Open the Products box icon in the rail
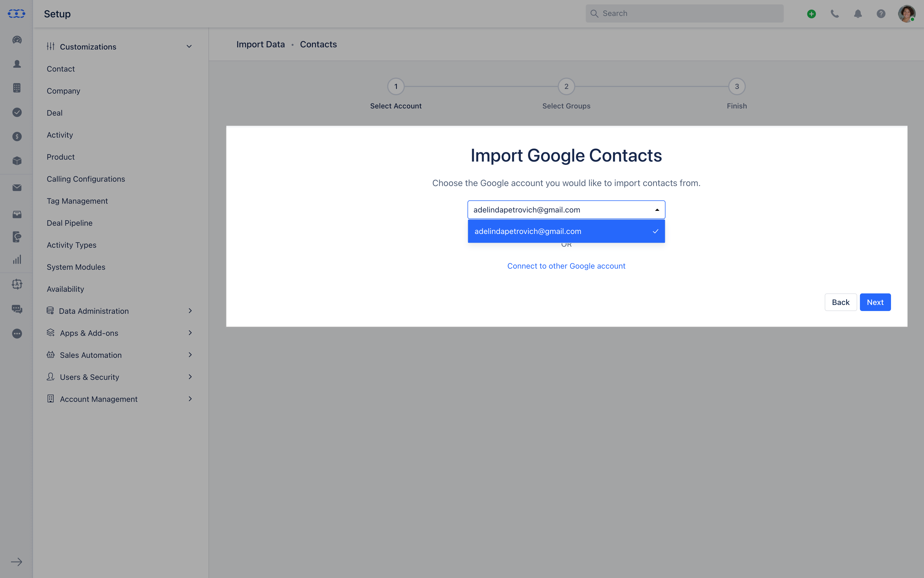This screenshot has width=924, height=578. click(x=17, y=160)
